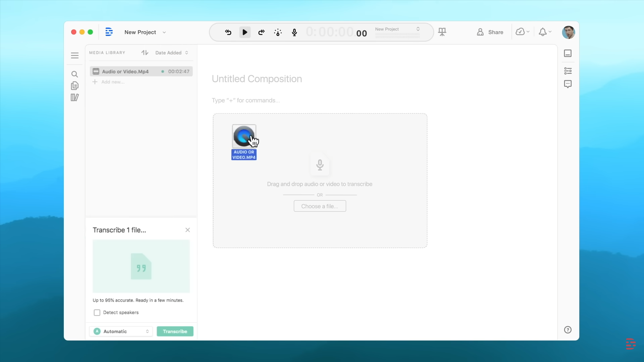644x362 pixels.
Task: Click the presentation icon next to the timecode
Action: pos(442,32)
